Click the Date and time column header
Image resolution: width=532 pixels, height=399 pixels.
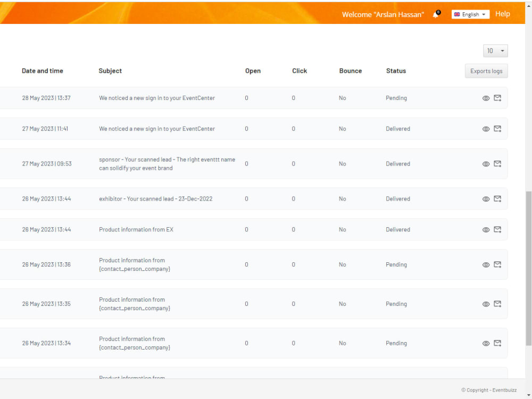pos(43,71)
